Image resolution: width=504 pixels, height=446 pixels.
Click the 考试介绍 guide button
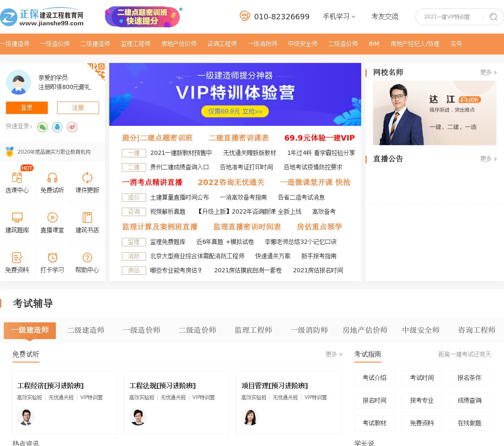click(375, 378)
